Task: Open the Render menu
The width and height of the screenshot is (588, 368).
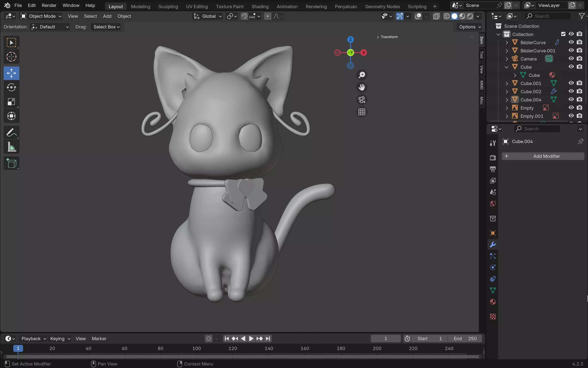Action: 49,5
